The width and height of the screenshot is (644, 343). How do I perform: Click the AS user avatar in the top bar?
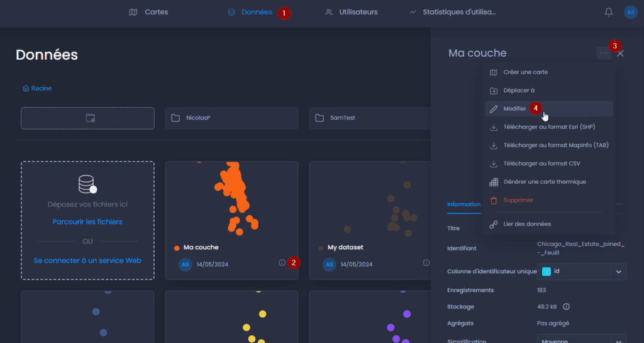[630, 12]
